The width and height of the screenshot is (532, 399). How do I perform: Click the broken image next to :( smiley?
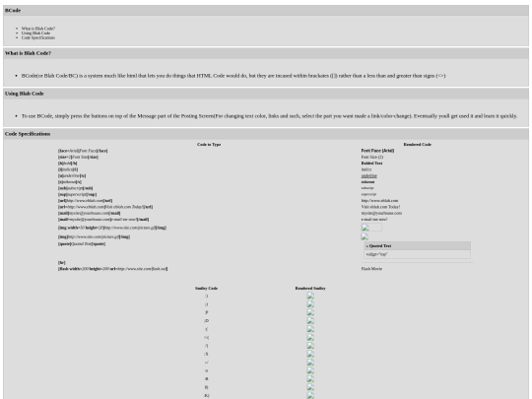tap(310, 329)
